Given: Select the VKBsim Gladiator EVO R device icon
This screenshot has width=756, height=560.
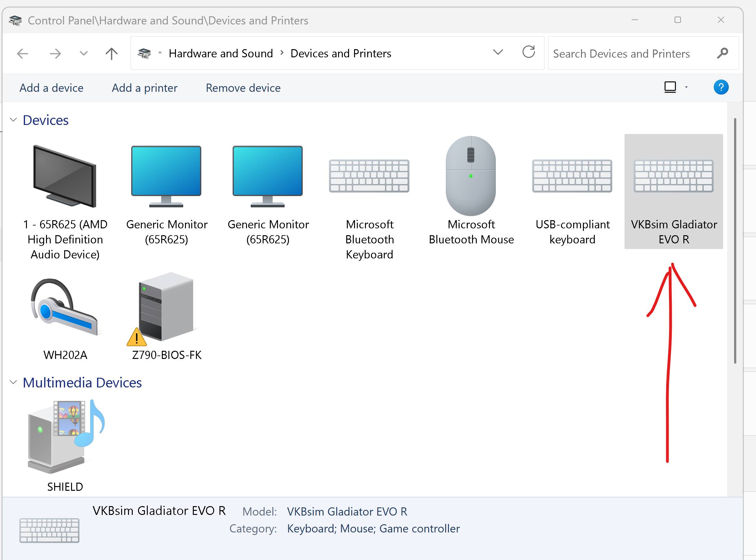Looking at the screenshot, I should tap(674, 176).
